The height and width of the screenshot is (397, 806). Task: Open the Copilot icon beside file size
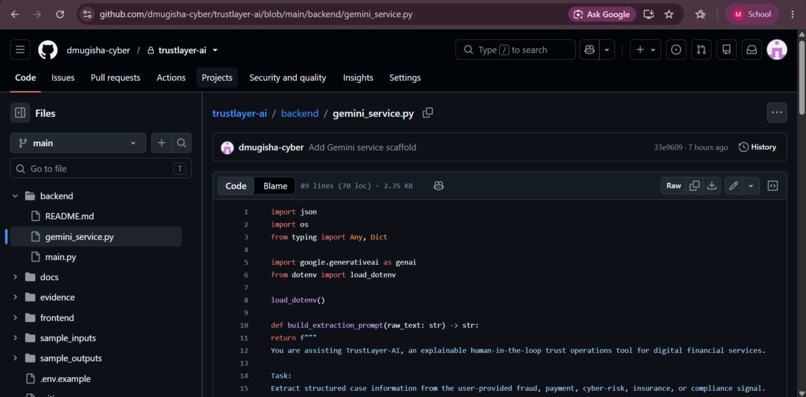[x=438, y=186]
